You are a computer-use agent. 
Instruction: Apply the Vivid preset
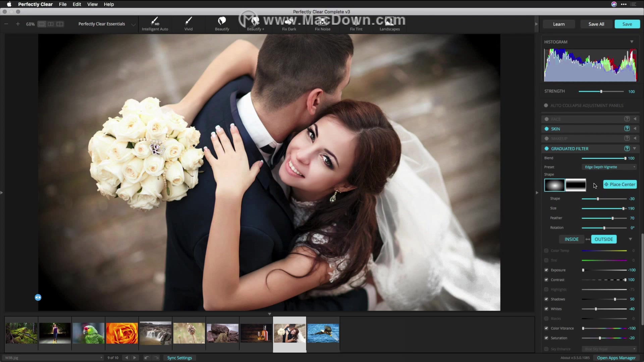tap(188, 24)
